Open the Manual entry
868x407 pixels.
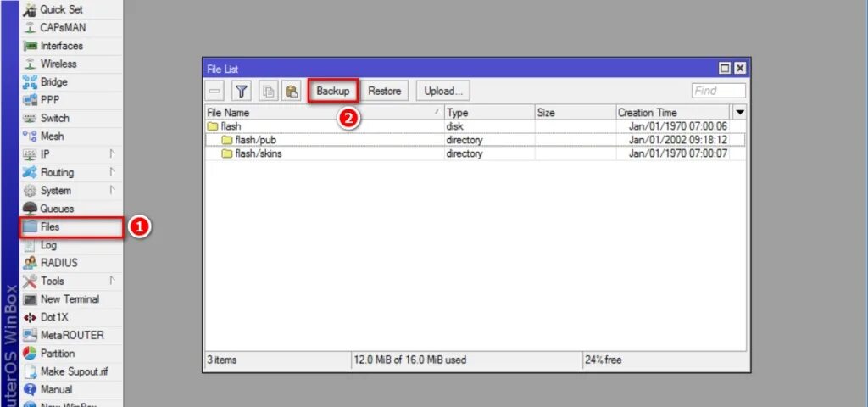click(x=71, y=389)
